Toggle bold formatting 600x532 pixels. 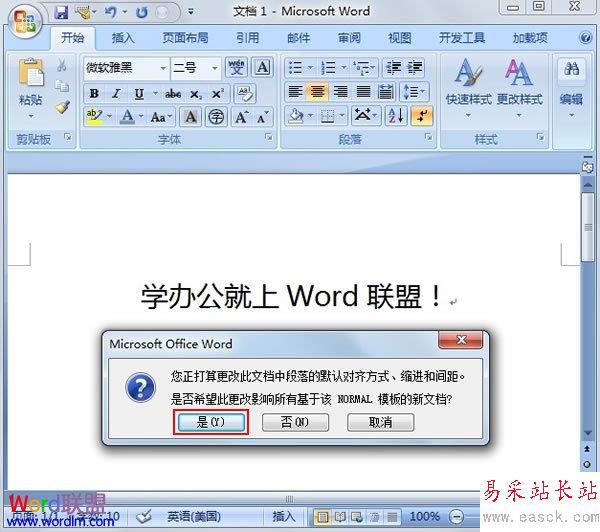point(94,94)
